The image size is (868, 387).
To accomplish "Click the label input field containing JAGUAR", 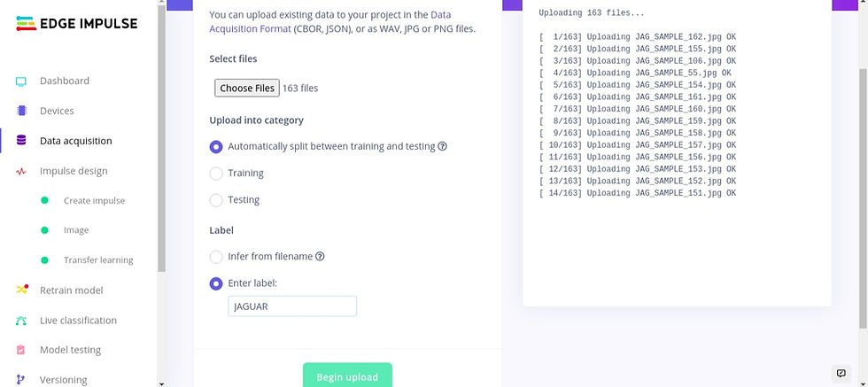I will click(x=292, y=306).
